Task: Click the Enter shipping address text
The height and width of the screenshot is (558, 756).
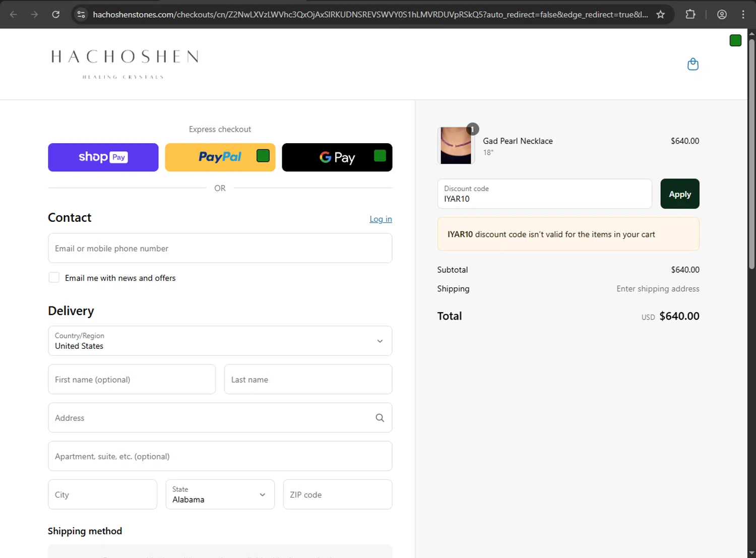Action: 658,289
